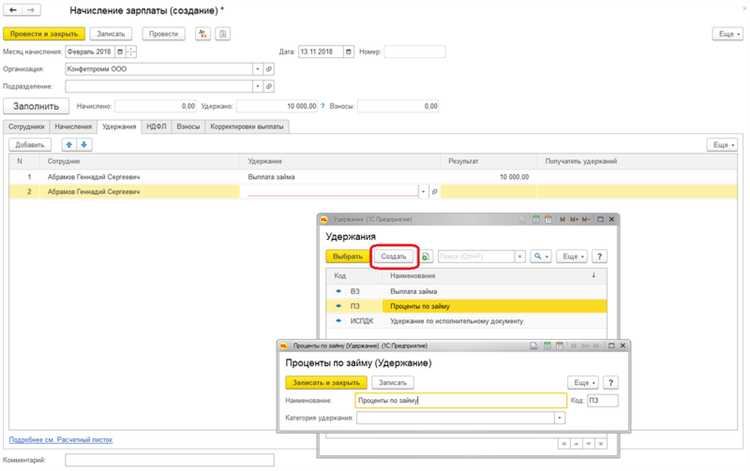Open the Начисления tab

73,127
